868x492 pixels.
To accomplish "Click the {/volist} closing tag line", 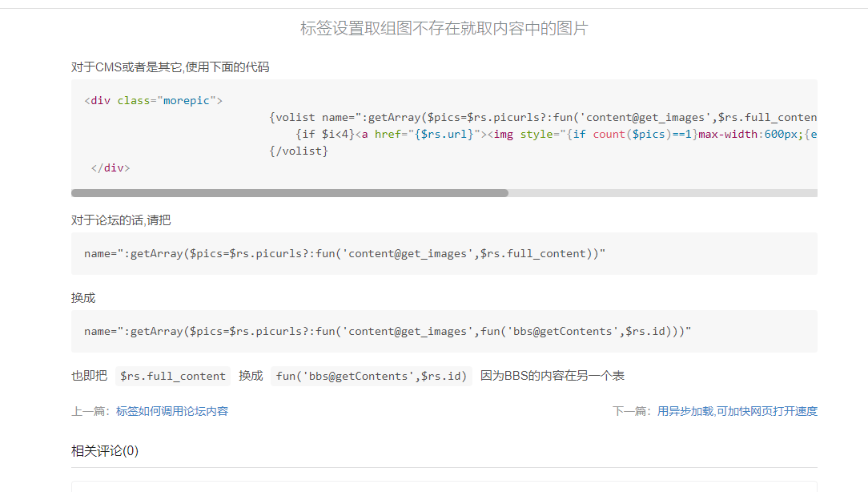I will (299, 151).
